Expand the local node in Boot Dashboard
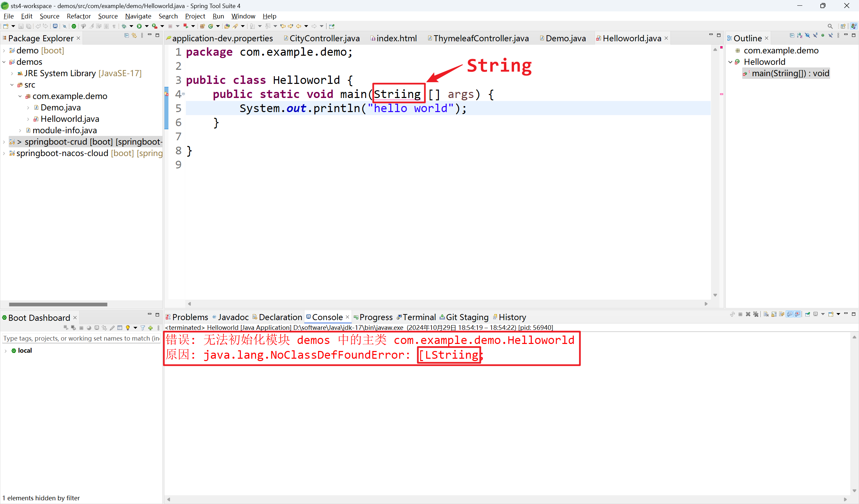The width and height of the screenshot is (859, 504). point(5,351)
